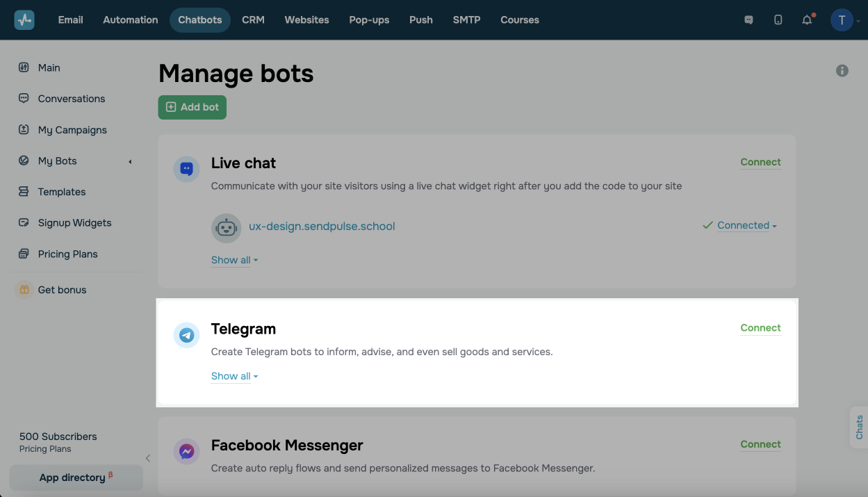The height and width of the screenshot is (497, 868).
Task: Expand the My Bots submenu arrow
Action: coord(130,162)
